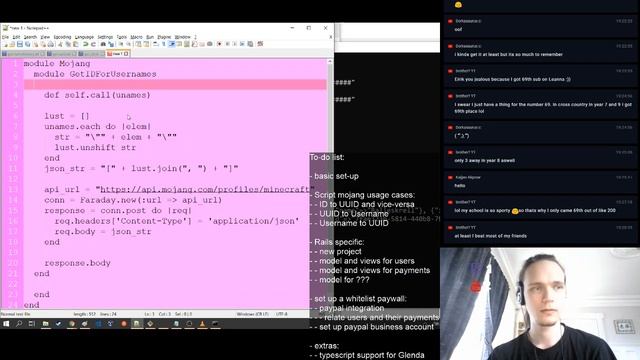Click the macro Playback toolbar icon

pos(235,44)
